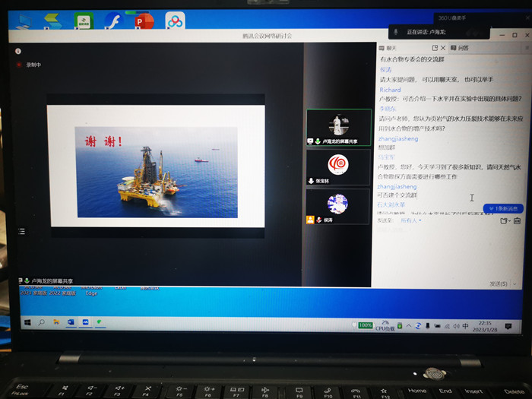Select 张宝林's participant video tile
The height and width of the screenshot is (399, 532).
(338, 167)
